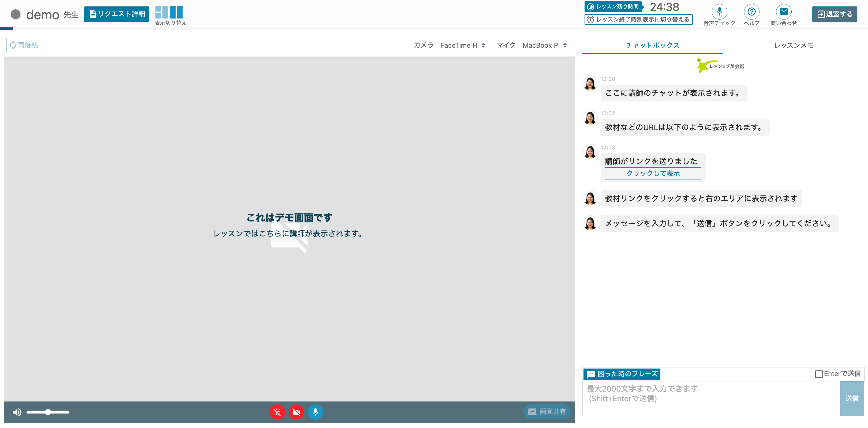Open the Help question mark icon
The image size is (868, 428).
751,12
